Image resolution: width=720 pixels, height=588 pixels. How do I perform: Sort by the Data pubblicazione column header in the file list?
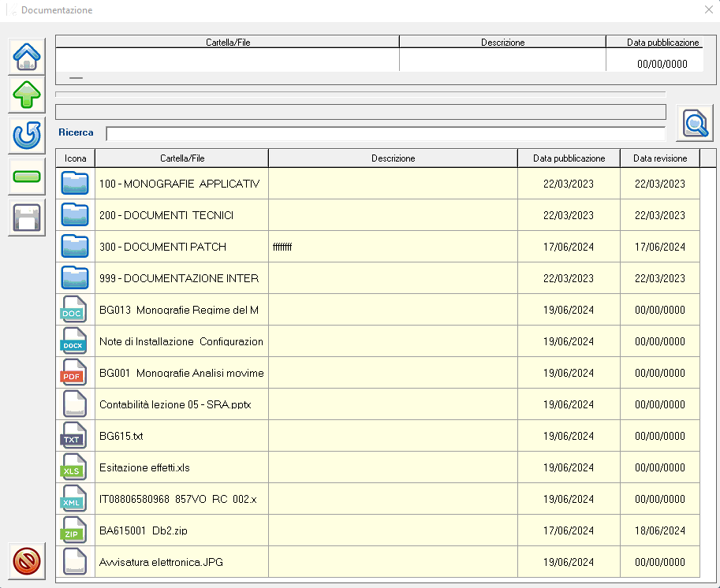tap(569, 158)
